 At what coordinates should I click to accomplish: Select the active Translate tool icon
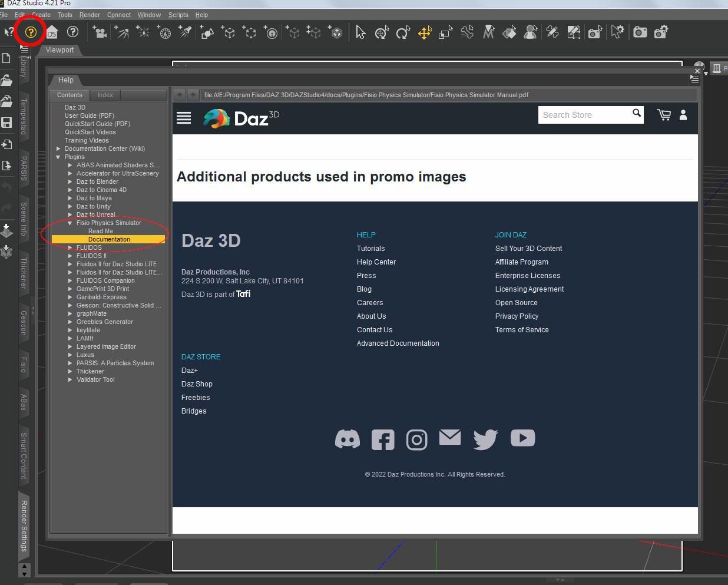(x=424, y=32)
